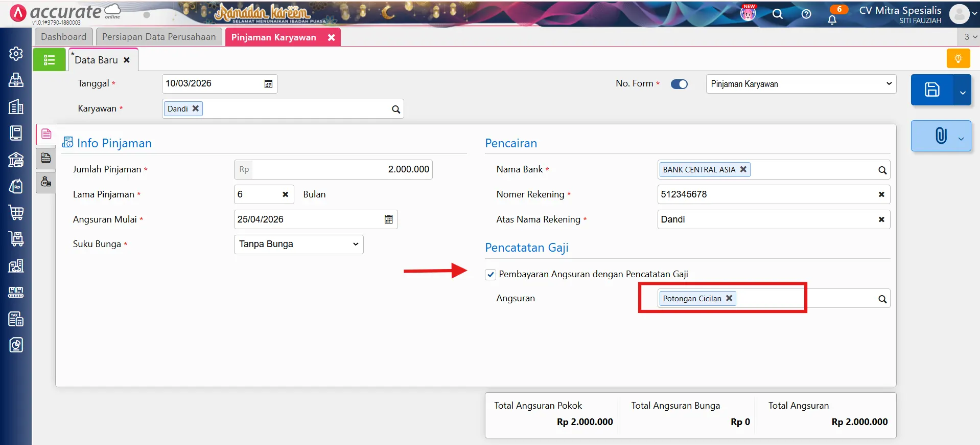Click the Nomer Rekening input field
The width and height of the screenshot is (980, 445).
pos(765,194)
